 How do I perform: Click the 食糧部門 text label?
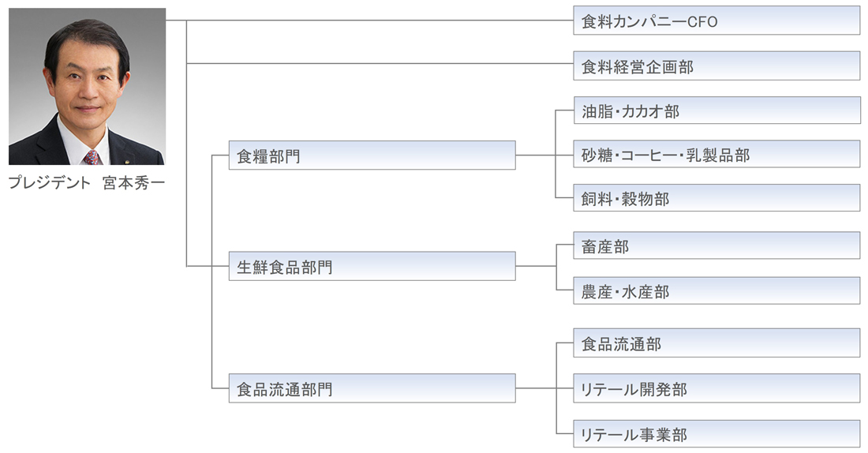coord(268,156)
